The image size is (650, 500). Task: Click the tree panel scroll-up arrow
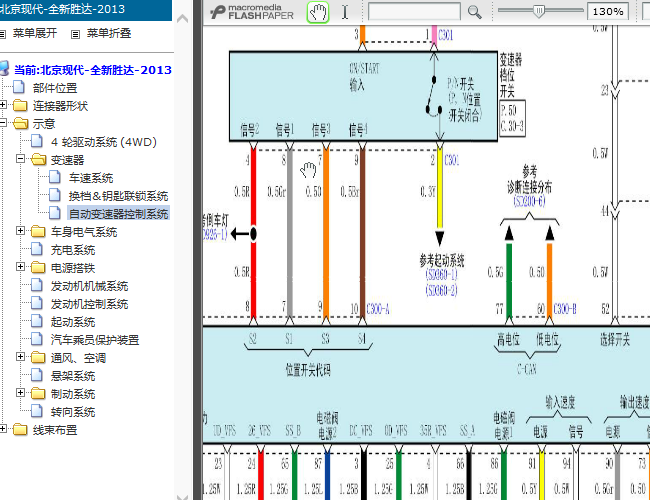click(x=182, y=18)
